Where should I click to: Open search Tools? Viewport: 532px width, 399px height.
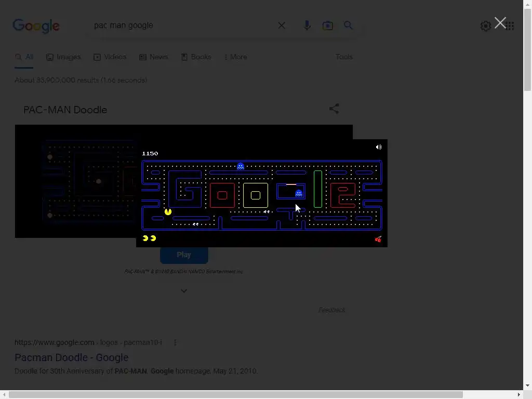tap(344, 57)
